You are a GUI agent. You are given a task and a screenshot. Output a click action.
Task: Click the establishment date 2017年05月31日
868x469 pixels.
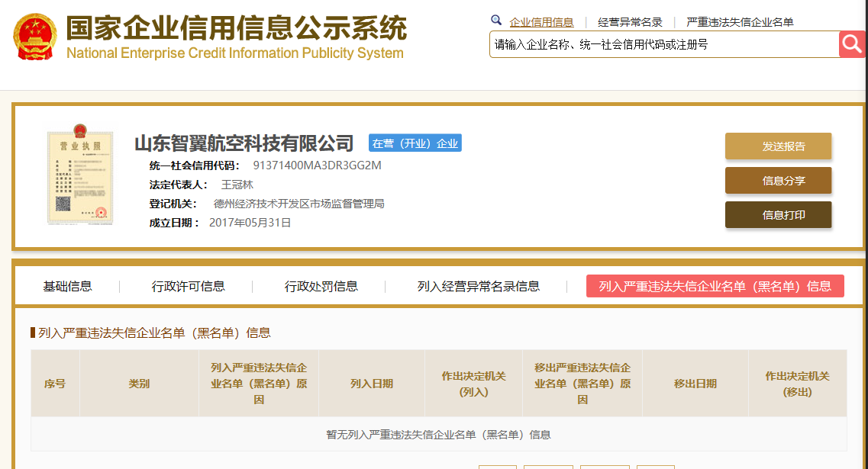pos(250,223)
